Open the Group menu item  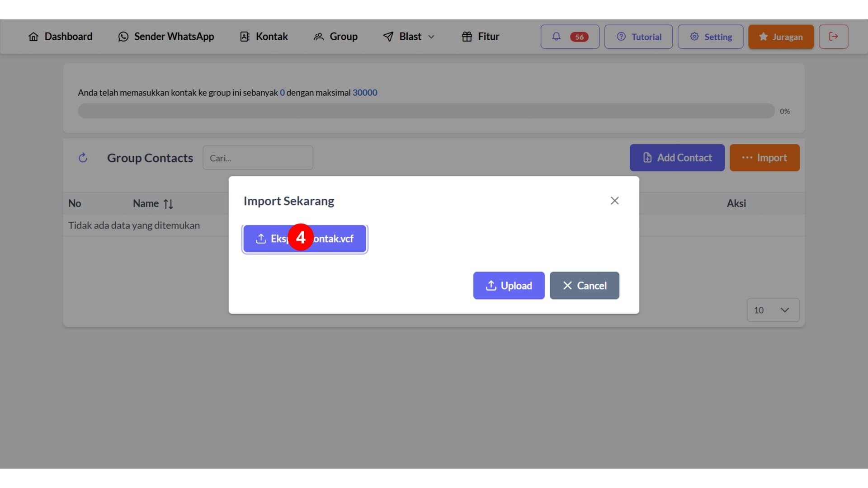[335, 37]
